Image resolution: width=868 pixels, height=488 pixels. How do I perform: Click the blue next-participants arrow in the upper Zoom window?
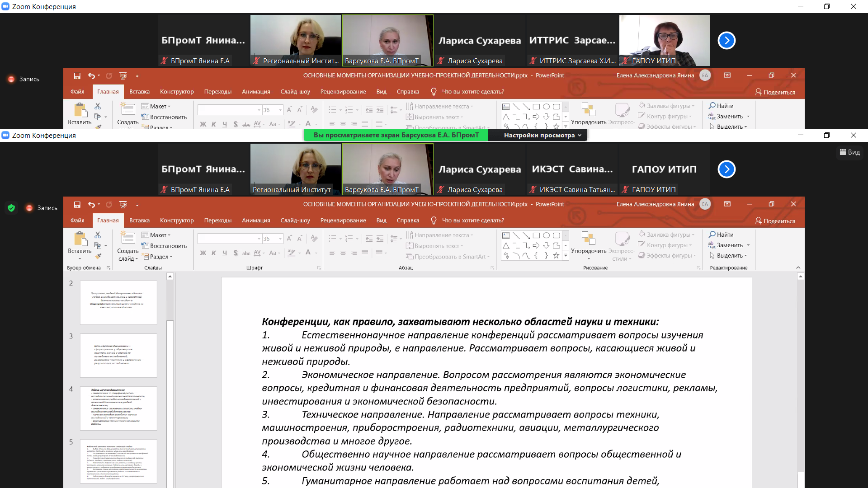pyautogui.click(x=726, y=41)
